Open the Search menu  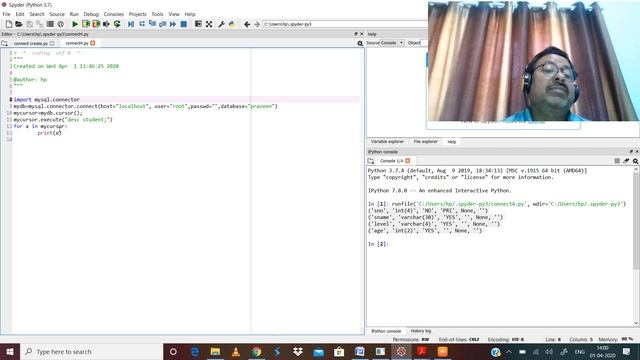[x=37, y=14]
